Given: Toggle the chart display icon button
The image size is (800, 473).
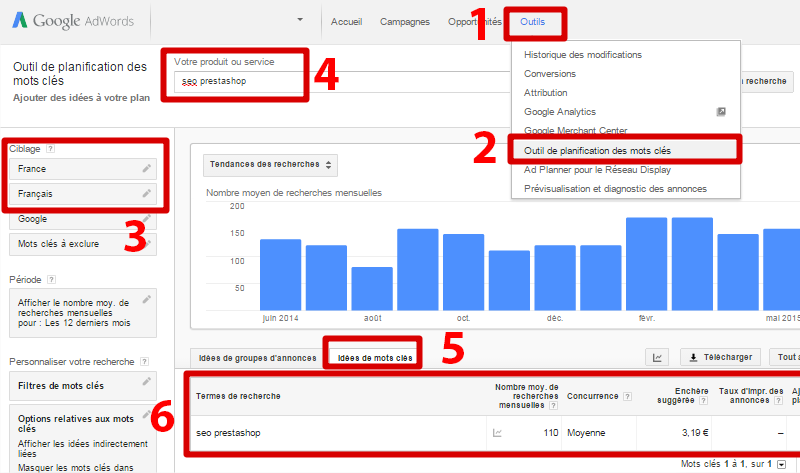Looking at the screenshot, I should click(x=657, y=358).
